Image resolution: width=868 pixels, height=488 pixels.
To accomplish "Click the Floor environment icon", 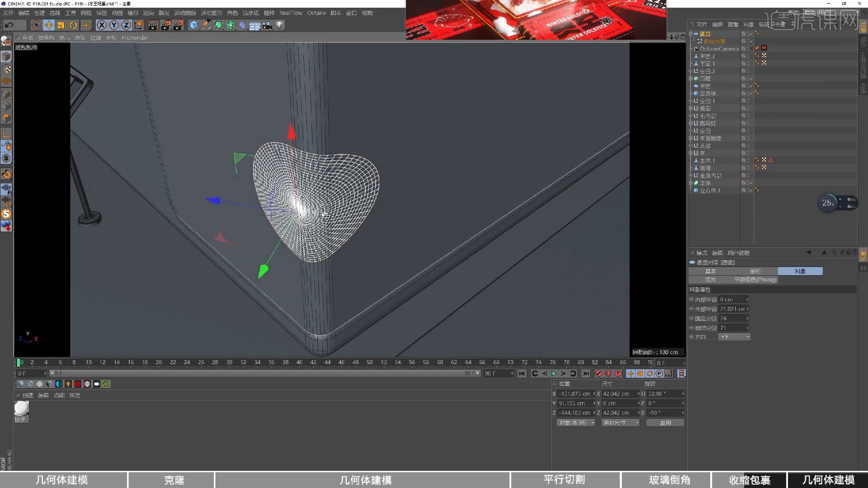I will [x=255, y=25].
